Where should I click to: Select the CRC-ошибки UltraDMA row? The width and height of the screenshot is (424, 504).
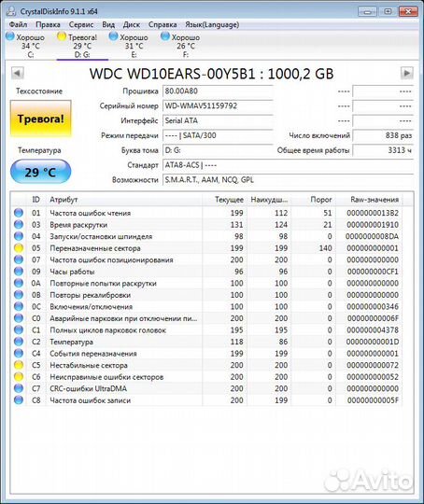(206, 388)
